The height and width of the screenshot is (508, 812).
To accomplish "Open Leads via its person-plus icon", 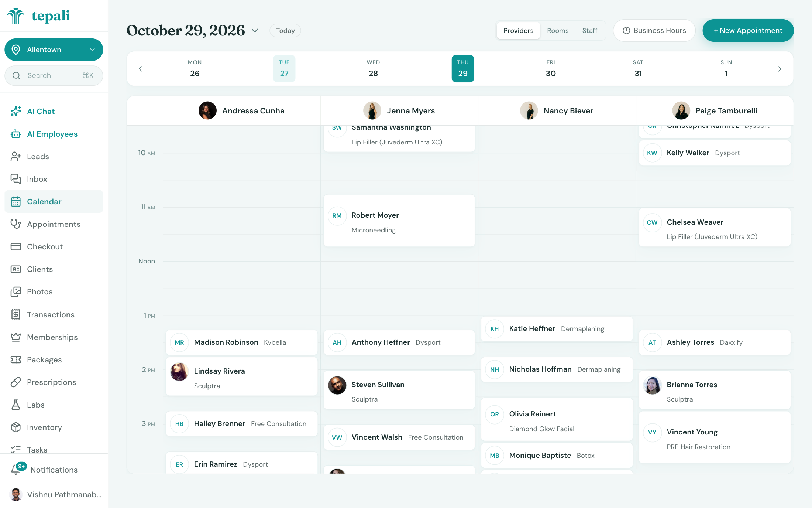I will 16,156.
